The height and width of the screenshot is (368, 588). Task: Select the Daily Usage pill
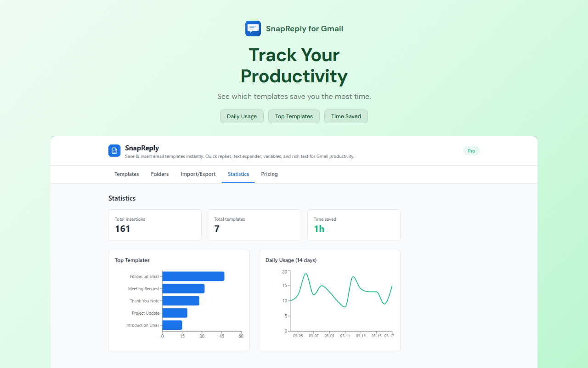point(242,116)
